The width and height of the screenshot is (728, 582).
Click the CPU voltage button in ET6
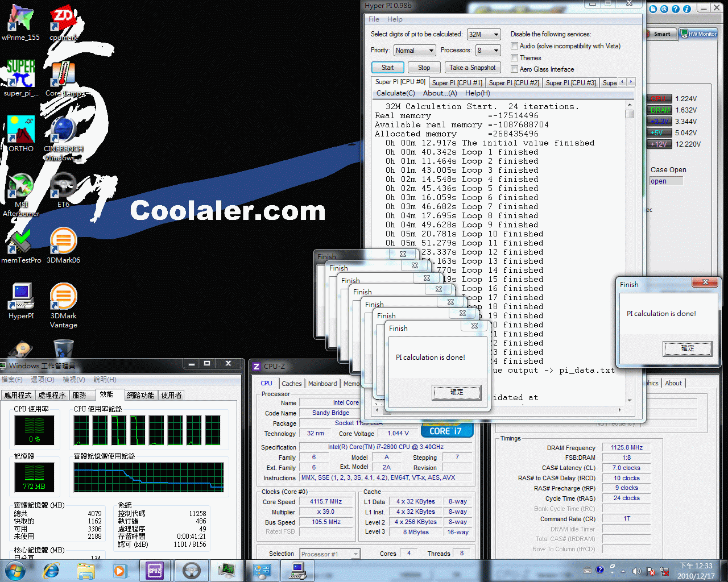coord(660,99)
